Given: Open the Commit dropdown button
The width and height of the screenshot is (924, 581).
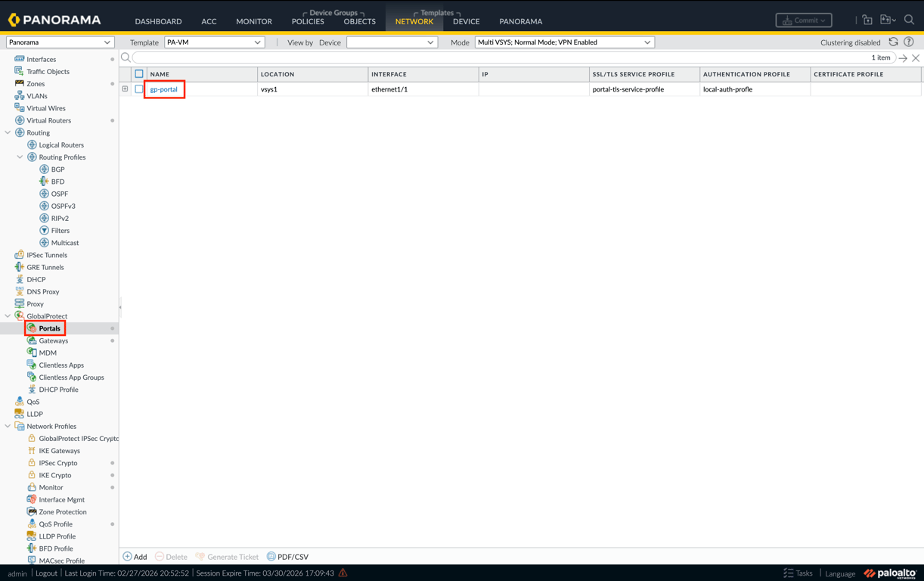Looking at the screenshot, I should click(x=804, y=20).
